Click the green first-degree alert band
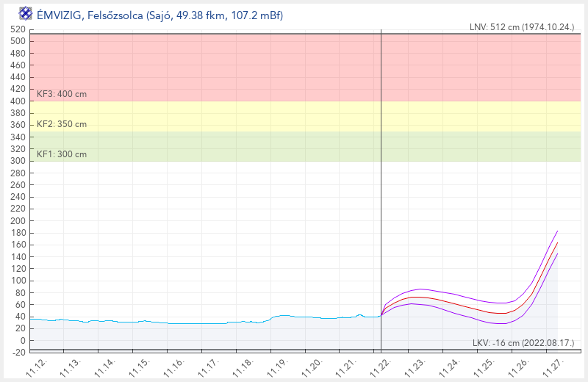Image resolution: width=588 pixels, height=382 pixels. pyautogui.click(x=220, y=146)
